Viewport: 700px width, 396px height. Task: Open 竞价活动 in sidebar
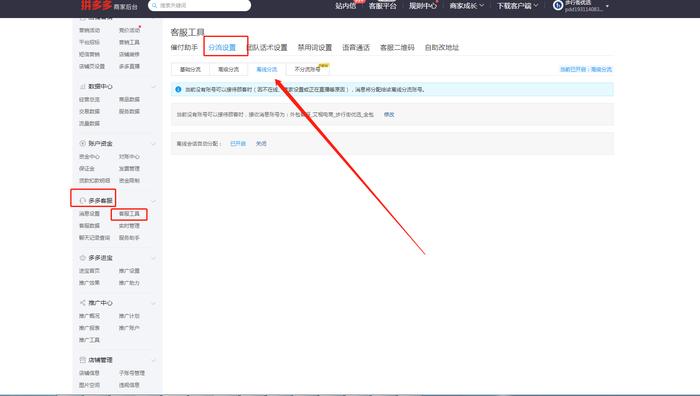[129, 30]
